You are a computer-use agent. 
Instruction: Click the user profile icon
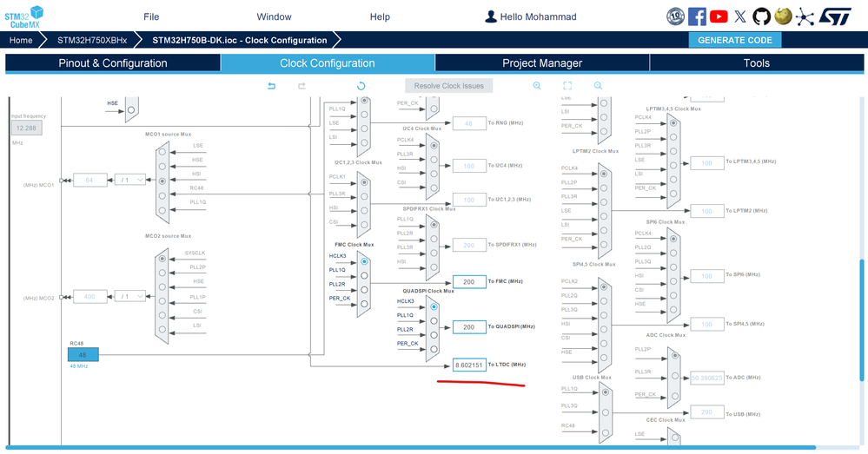(490, 16)
